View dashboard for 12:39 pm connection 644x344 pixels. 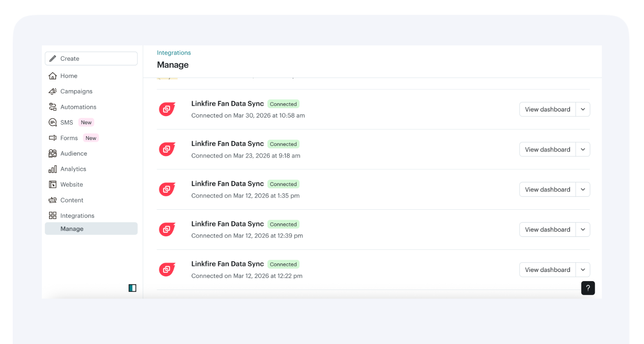click(x=547, y=229)
